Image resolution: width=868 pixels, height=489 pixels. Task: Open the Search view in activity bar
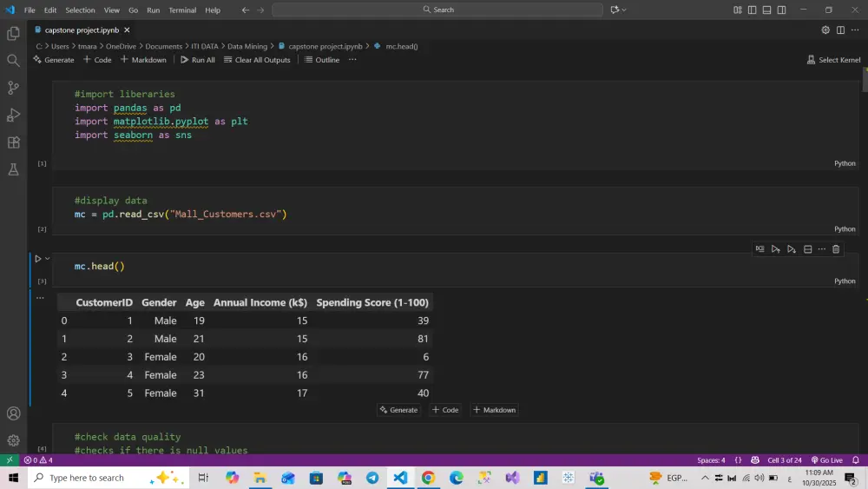[x=13, y=60]
